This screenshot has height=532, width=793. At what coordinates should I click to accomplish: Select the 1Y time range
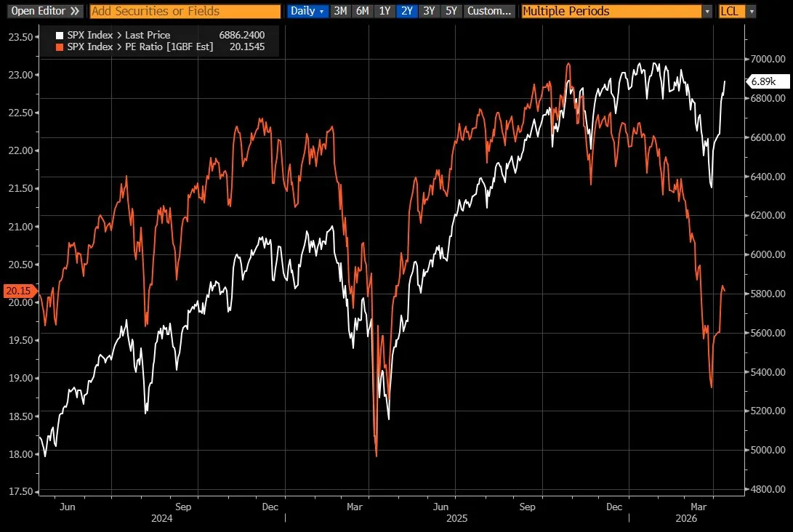385,11
